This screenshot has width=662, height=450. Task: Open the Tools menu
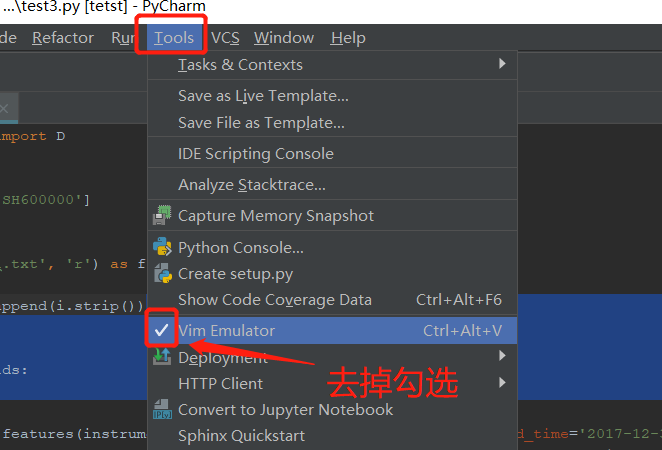click(174, 38)
